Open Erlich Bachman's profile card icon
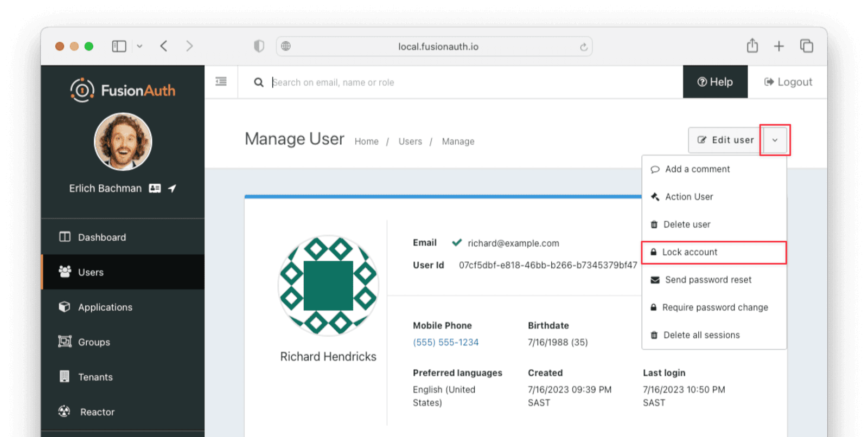The width and height of the screenshot is (868, 437). [155, 188]
